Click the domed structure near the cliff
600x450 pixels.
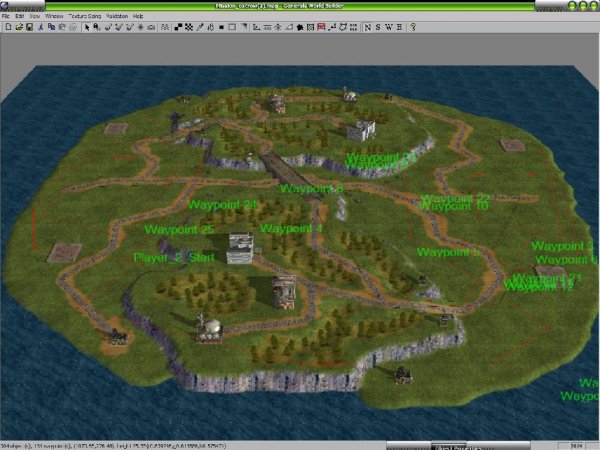(x=209, y=328)
